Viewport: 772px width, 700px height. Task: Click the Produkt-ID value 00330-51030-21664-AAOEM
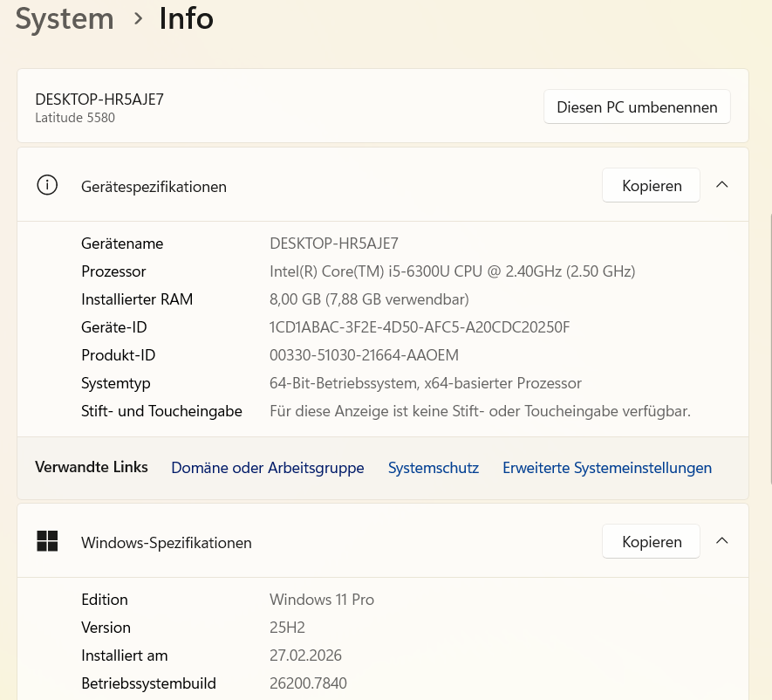[x=364, y=355]
